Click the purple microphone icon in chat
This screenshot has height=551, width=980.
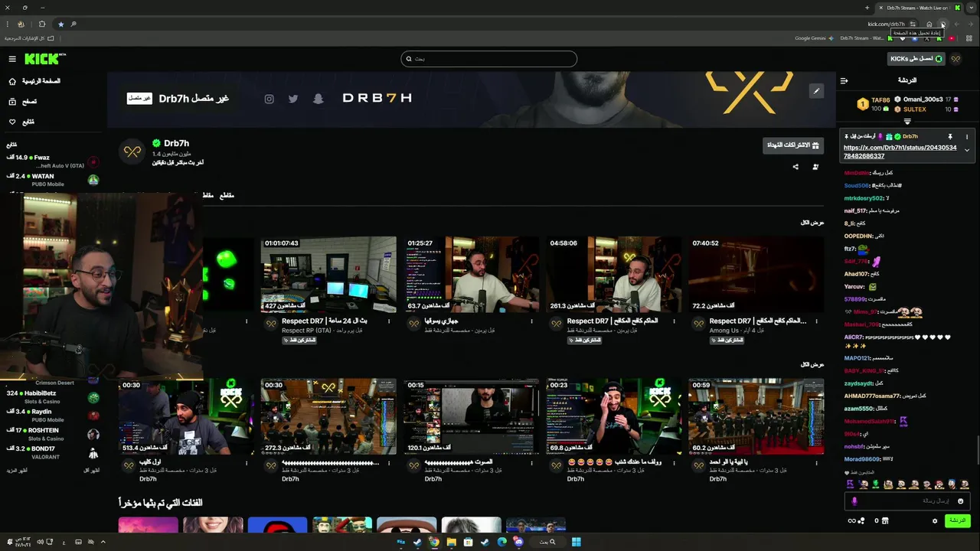tap(854, 501)
